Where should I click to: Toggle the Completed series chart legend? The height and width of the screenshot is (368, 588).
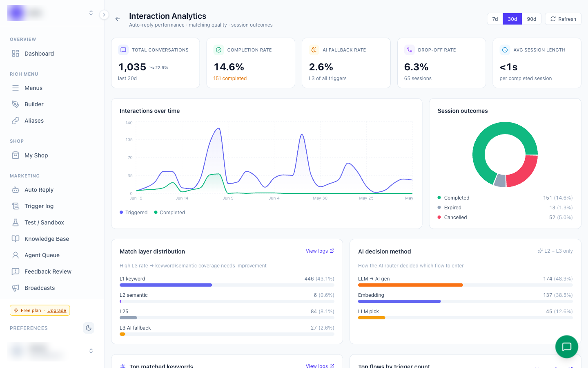(x=169, y=213)
